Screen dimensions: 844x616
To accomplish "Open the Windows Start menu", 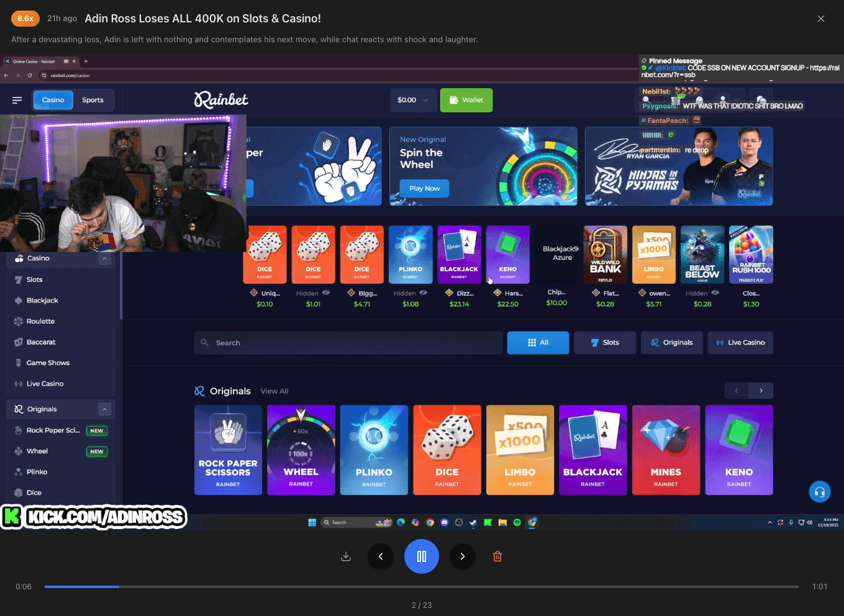I will coord(312,522).
